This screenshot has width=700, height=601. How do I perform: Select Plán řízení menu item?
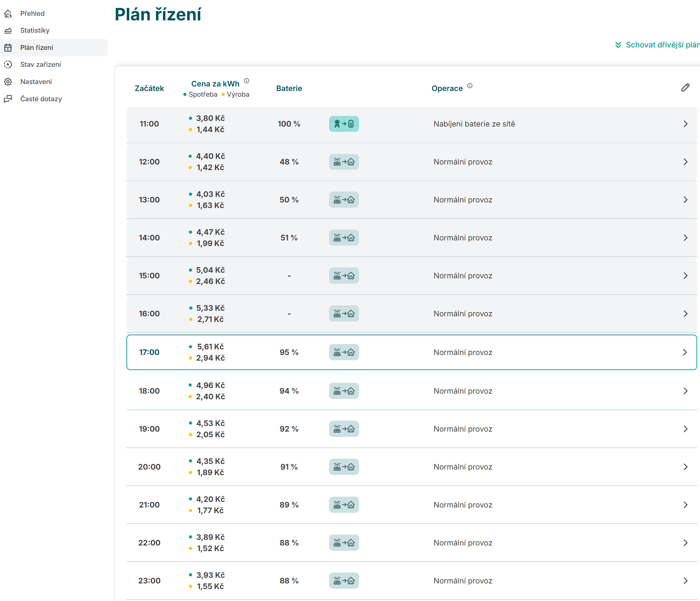37,47
